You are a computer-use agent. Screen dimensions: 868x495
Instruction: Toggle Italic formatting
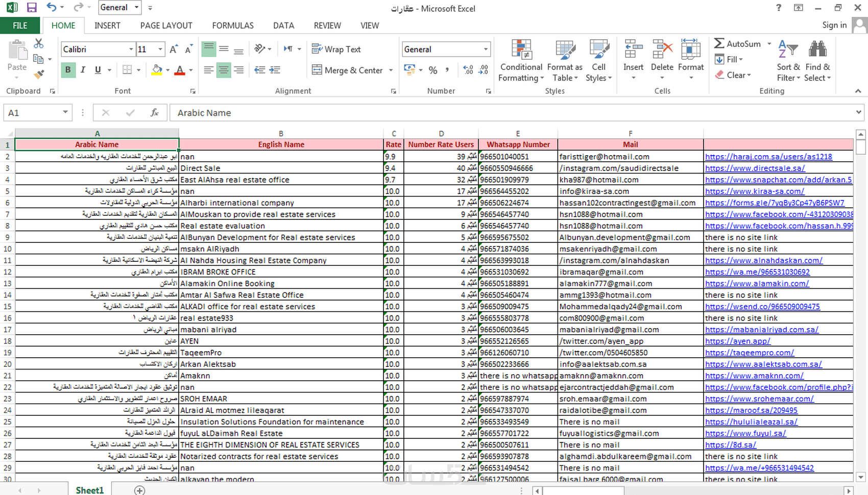coord(83,70)
